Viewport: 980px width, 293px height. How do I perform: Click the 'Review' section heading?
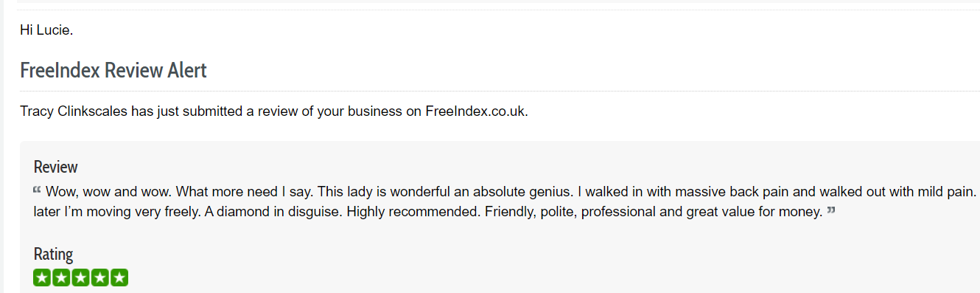click(x=56, y=167)
